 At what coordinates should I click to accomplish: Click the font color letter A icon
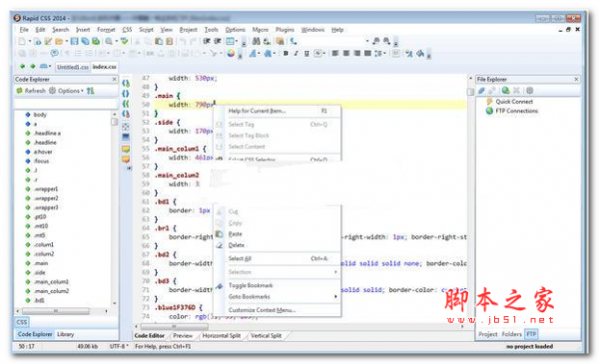(253, 54)
